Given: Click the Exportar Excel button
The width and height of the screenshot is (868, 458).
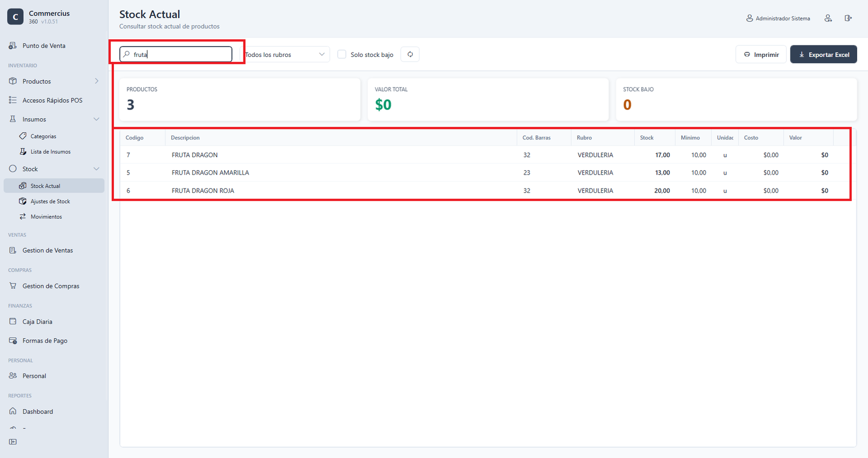Looking at the screenshot, I should [824, 54].
